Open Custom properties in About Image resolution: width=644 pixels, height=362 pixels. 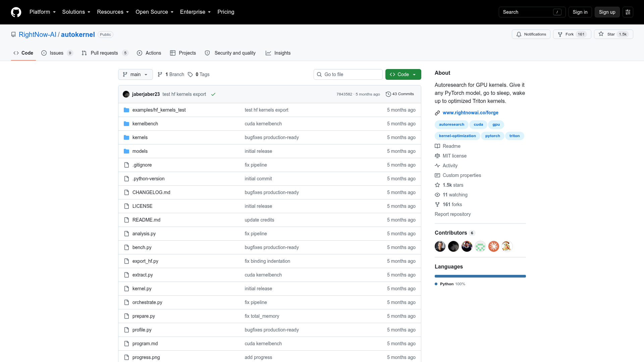458,175
